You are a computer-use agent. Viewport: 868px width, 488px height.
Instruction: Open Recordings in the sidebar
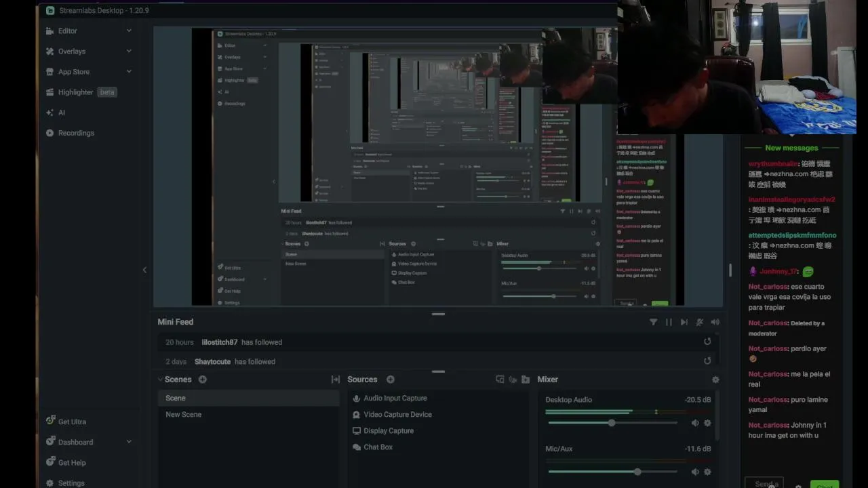[70, 133]
